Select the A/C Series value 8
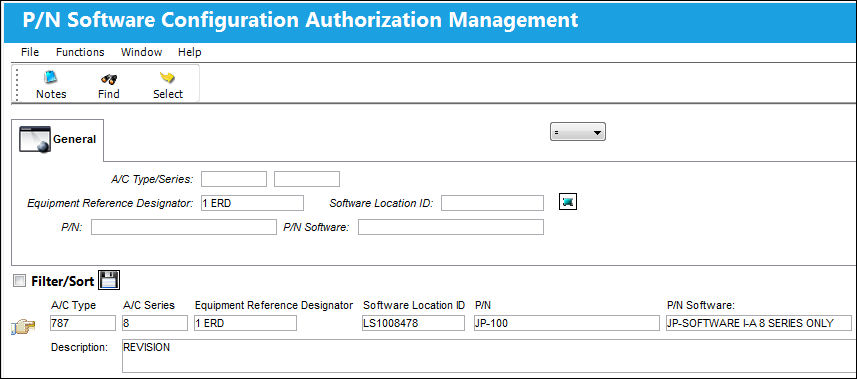This screenshot has height=379, width=857. click(x=155, y=323)
